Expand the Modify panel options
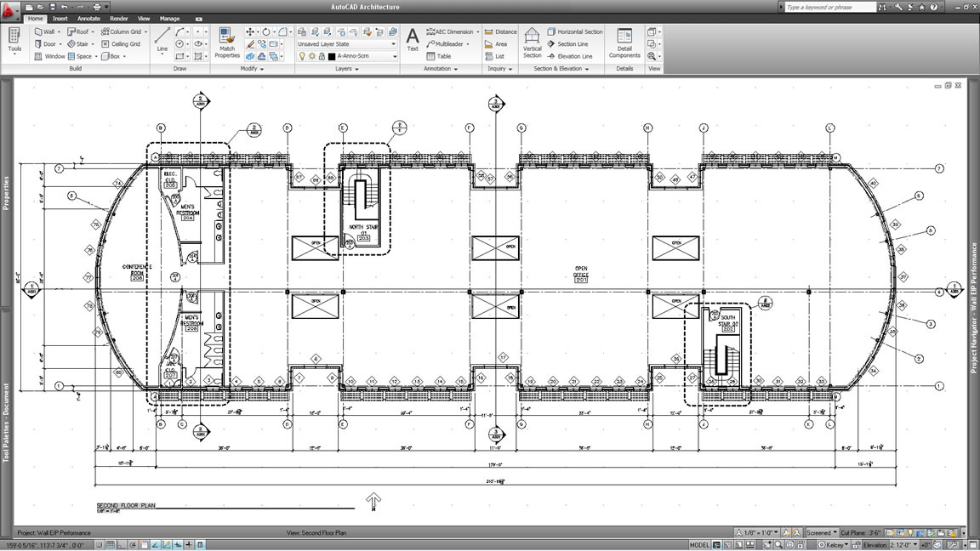 tap(253, 69)
